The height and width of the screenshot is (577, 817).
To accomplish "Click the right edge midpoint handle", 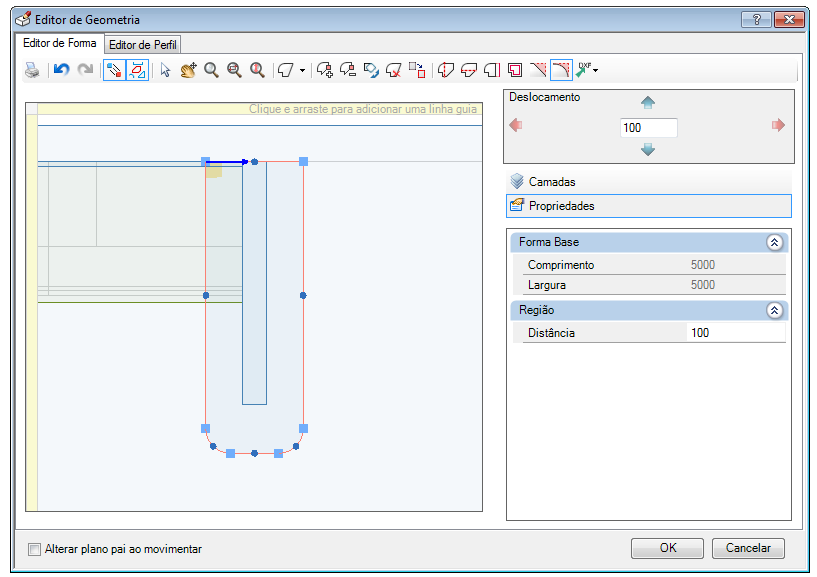I will [x=303, y=296].
